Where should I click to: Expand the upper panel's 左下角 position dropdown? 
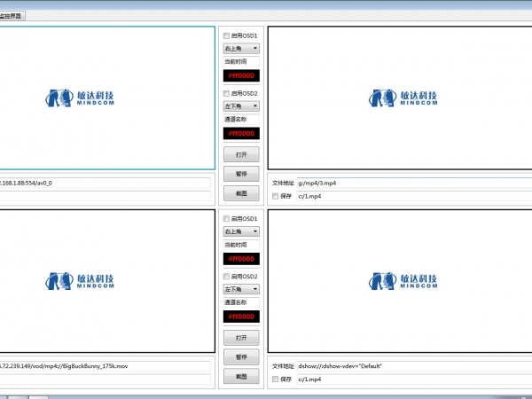[241, 106]
